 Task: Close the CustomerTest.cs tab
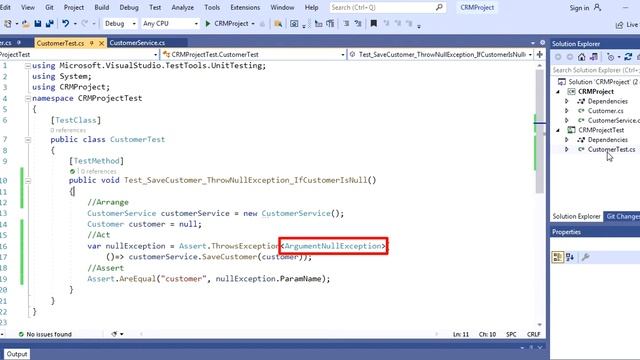[x=101, y=43]
